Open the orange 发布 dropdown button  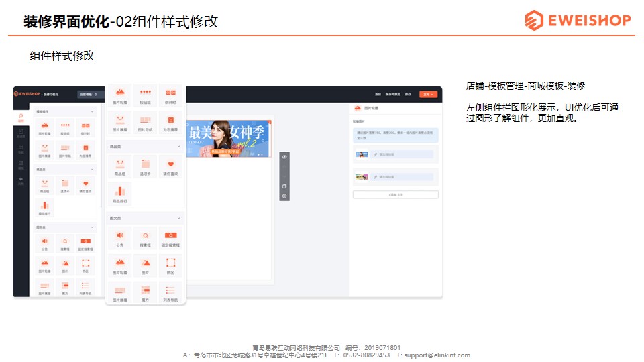click(x=429, y=95)
